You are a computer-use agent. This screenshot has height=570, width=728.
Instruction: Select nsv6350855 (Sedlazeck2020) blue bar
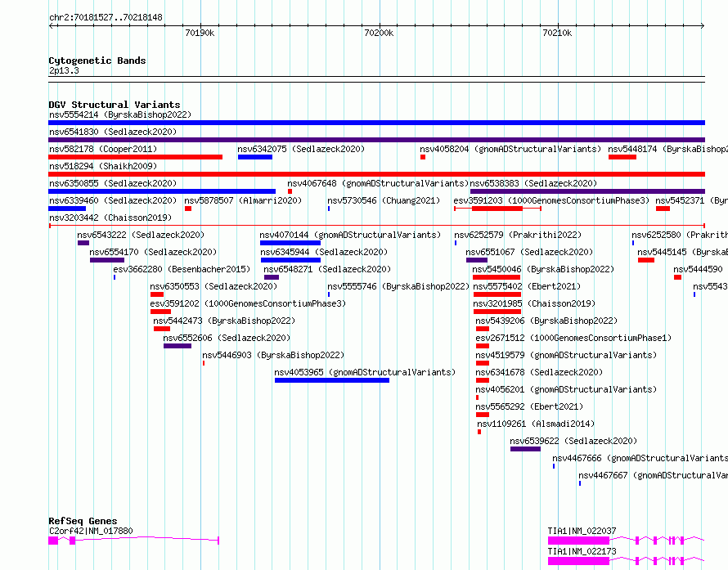[x=162, y=191]
